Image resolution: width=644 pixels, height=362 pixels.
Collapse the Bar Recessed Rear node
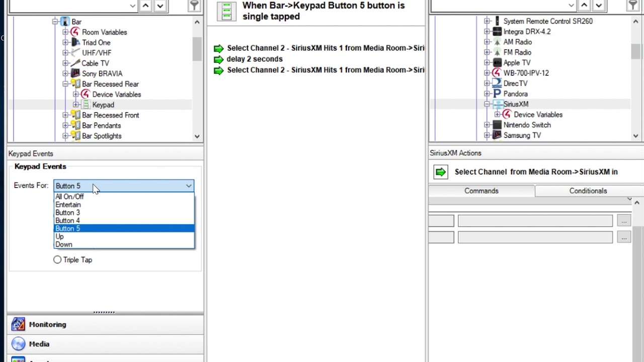coord(65,84)
